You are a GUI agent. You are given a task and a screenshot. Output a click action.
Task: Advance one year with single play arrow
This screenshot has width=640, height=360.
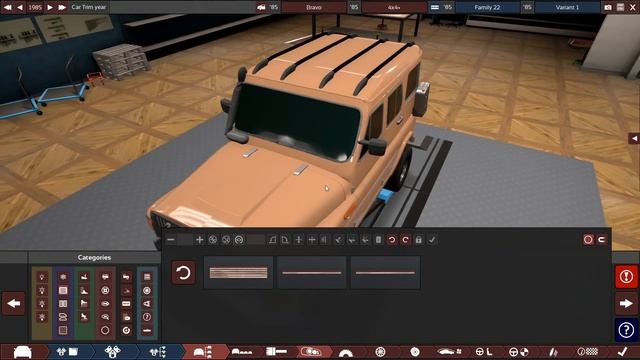(50, 7)
